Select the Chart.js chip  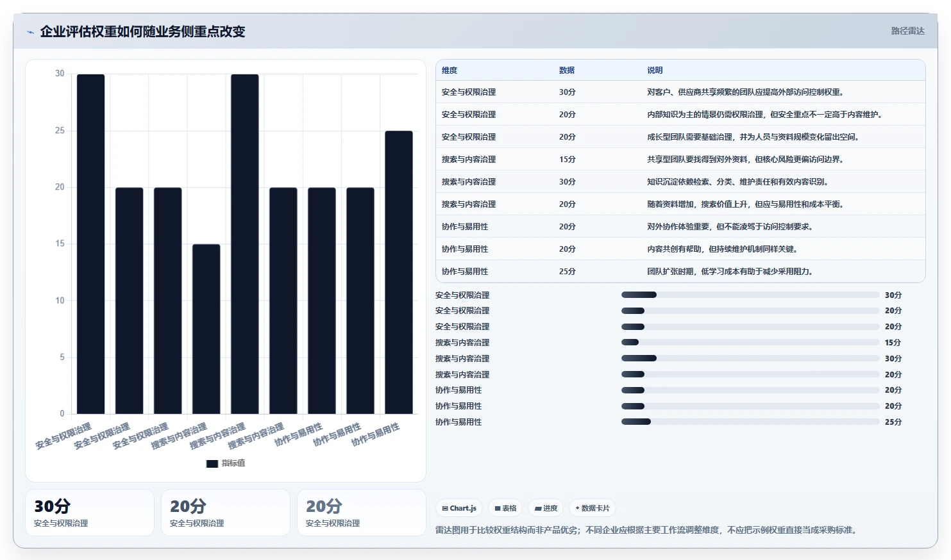(x=459, y=508)
